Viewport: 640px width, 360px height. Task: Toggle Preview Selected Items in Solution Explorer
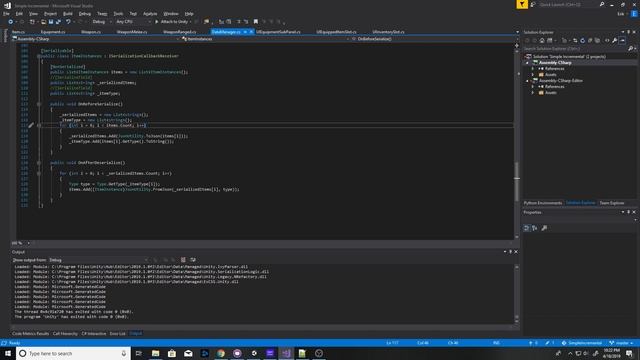[x=622, y=40]
